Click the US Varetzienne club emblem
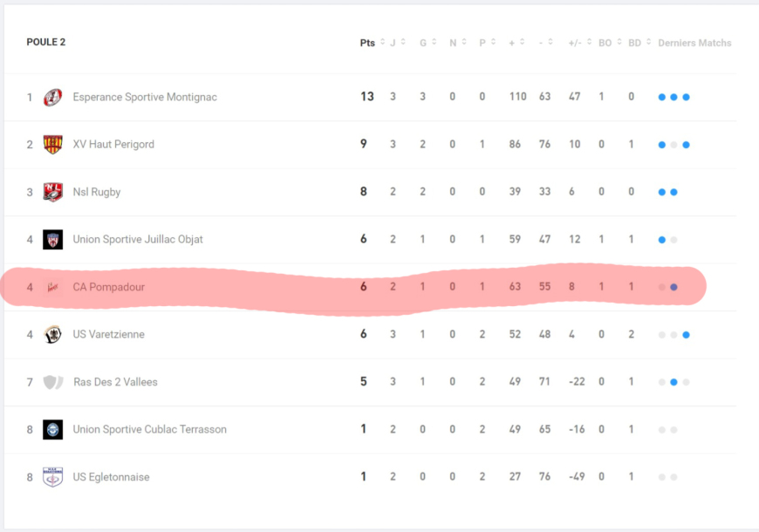The image size is (759, 532). click(x=53, y=334)
